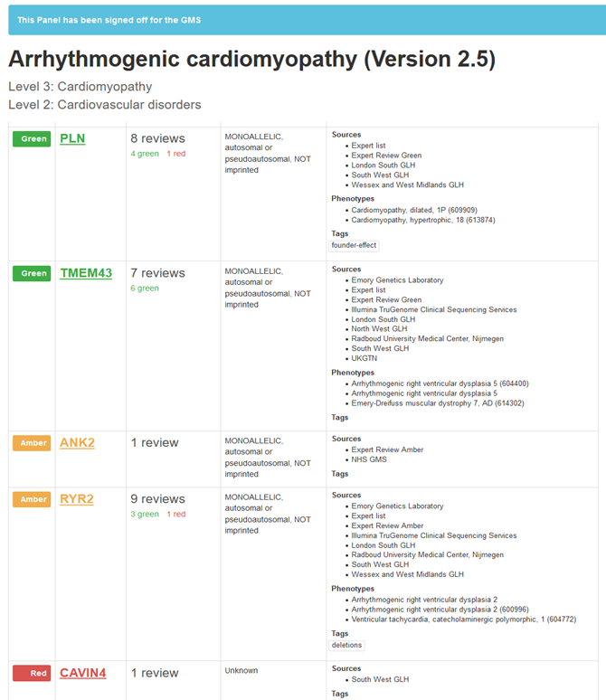The height and width of the screenshot is (700, 606).
Task: Click the 4 green rating under PLN
Action: pos(145,154)
